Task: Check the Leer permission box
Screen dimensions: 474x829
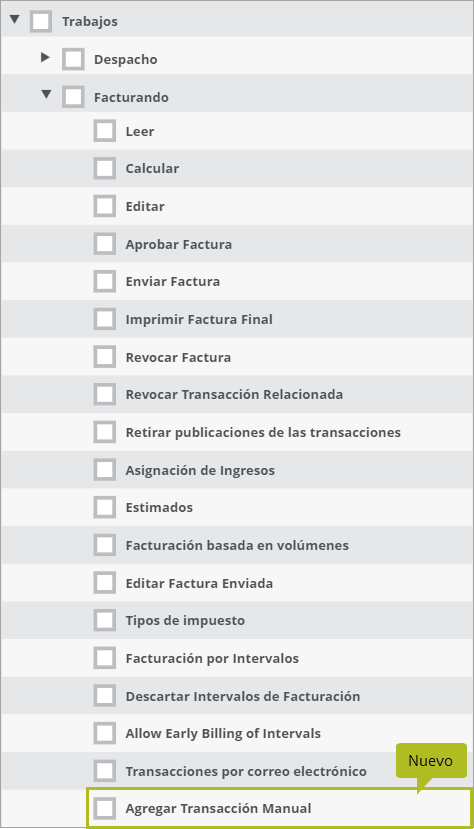Action: tap(105, 131)
